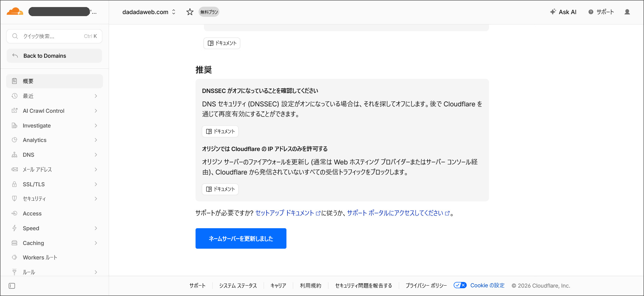The height and width of the screenshot is (296, 644).
Task: Select the DNS menu item
Action: [54, 155]
